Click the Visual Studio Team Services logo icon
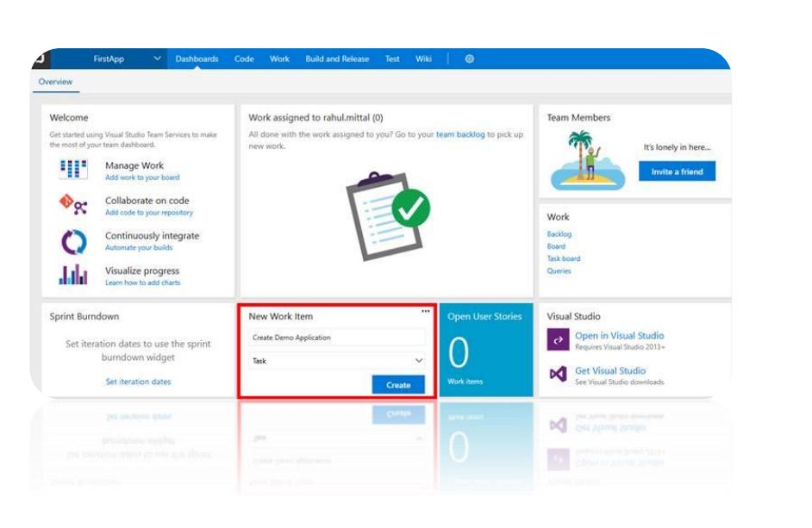This screenshot has width=812, height=528. click(41, 59)
